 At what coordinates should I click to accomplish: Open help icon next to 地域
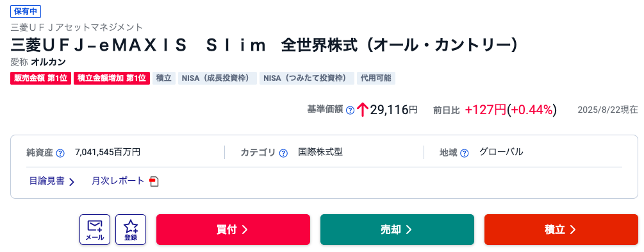point(464,153)
